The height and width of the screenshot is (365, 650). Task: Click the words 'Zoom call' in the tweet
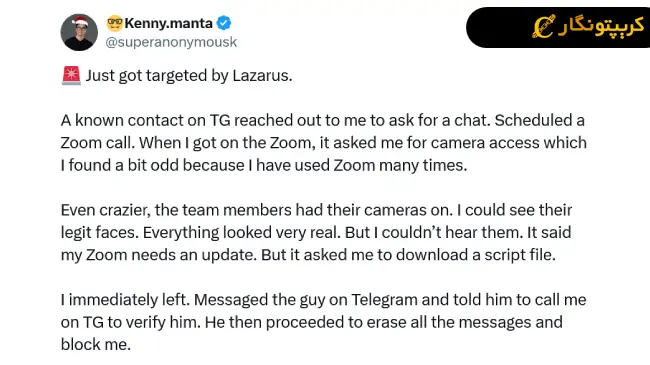[x=96, y=143]
